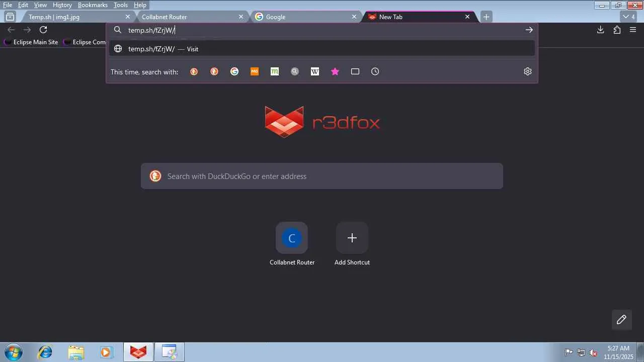Open the Firefox View tab list icon

[10, 17]
